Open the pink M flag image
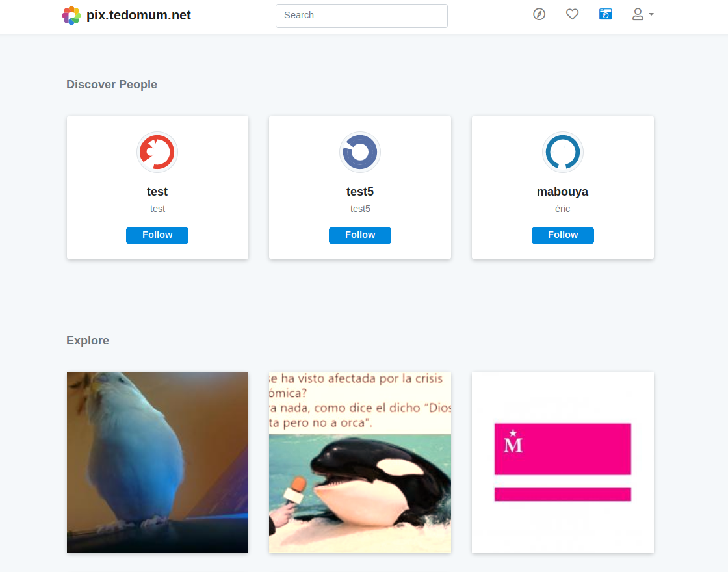Image resolution: width=728 pixels, height=572 pixels. coord(562,462)
